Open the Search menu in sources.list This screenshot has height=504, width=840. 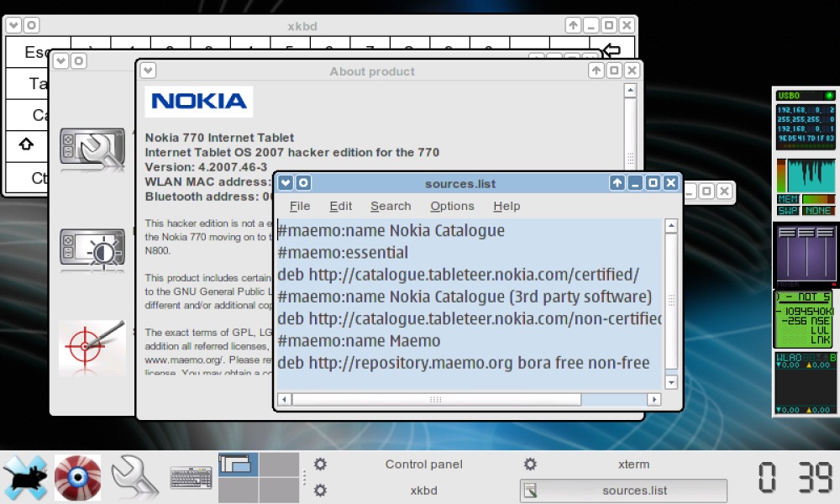pos(391,206)
